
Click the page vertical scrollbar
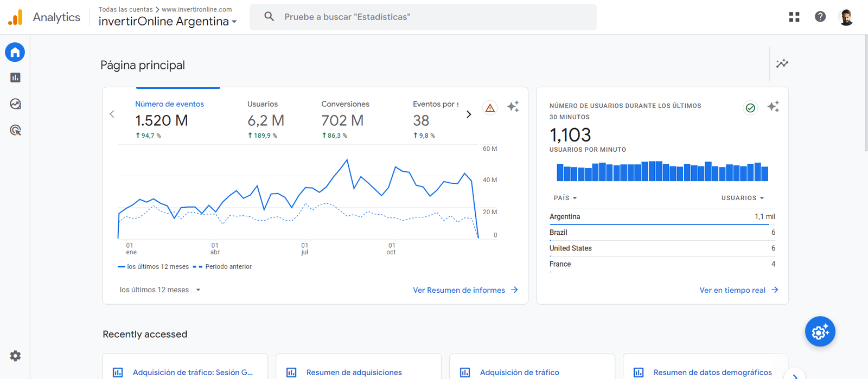pos(865,92)
